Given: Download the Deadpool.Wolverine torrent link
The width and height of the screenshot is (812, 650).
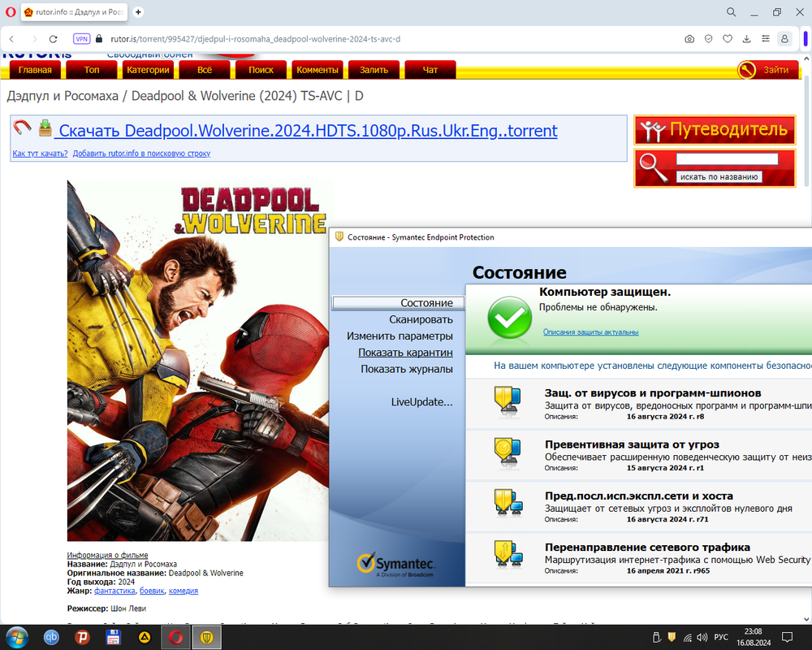Looking at the screenshot, I should click(306, 131).
